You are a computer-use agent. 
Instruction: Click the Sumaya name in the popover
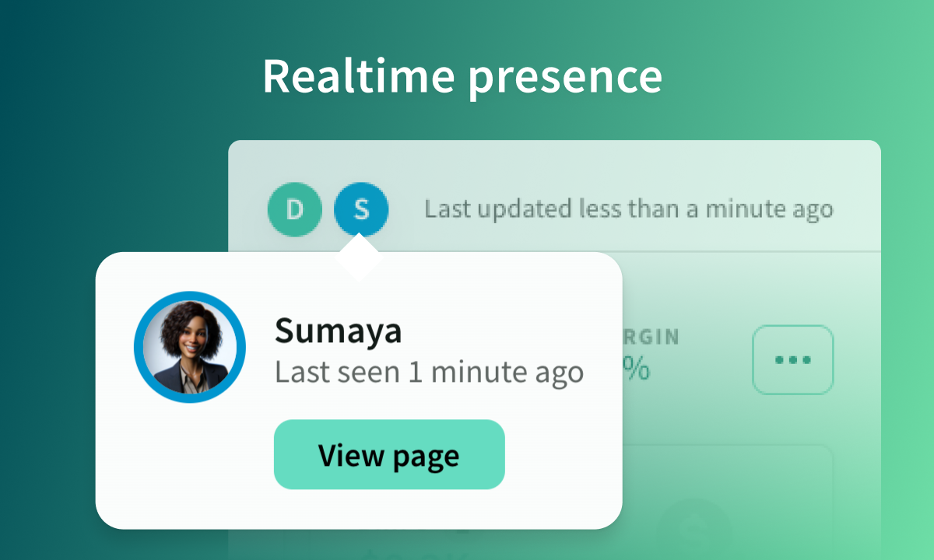(338, 331)
